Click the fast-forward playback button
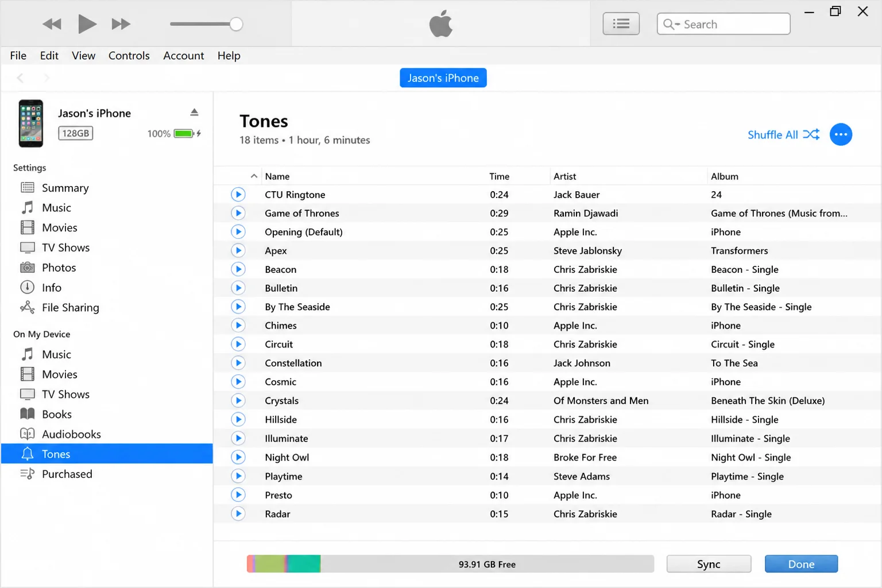882x588 pixels. [x=121, y=24]
